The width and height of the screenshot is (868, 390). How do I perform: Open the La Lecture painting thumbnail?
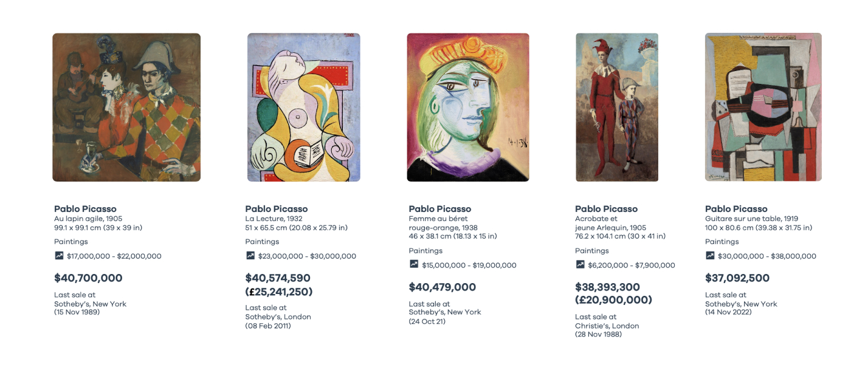(304, 108)
